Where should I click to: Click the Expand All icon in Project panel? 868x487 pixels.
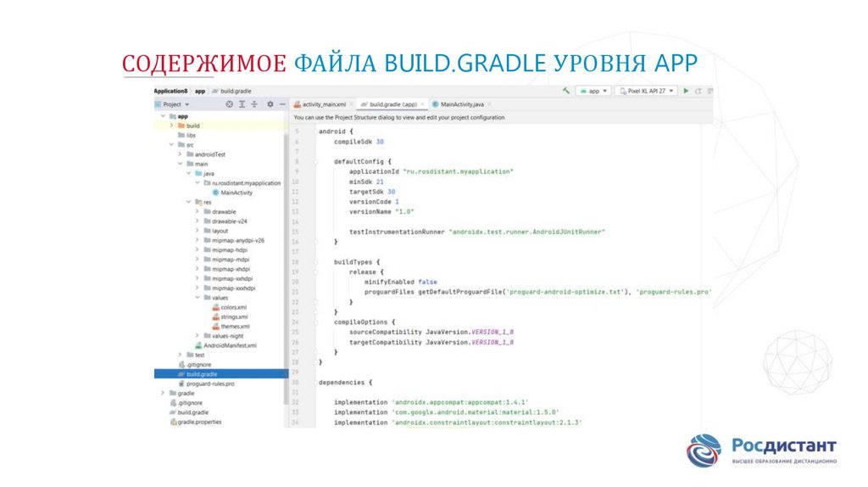click(242, 104)
